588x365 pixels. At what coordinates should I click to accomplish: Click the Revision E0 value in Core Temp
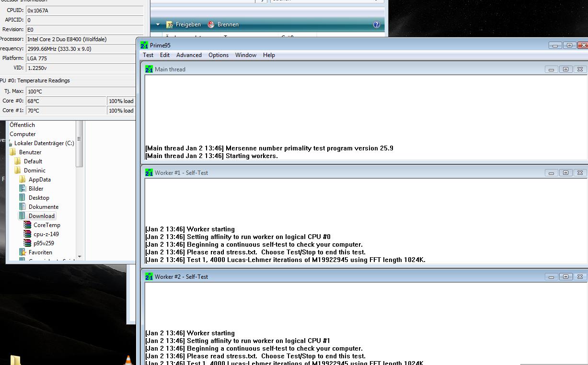tap(84, 29)
